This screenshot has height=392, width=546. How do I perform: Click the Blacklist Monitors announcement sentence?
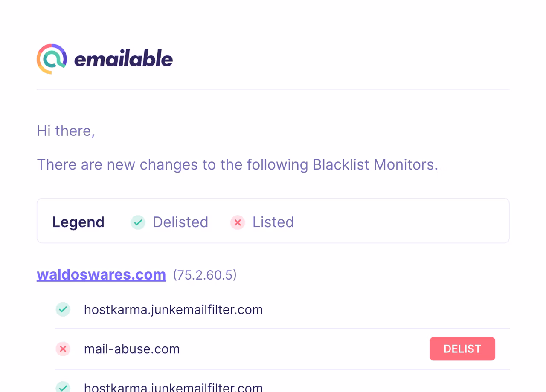click(x=238, y=164)
